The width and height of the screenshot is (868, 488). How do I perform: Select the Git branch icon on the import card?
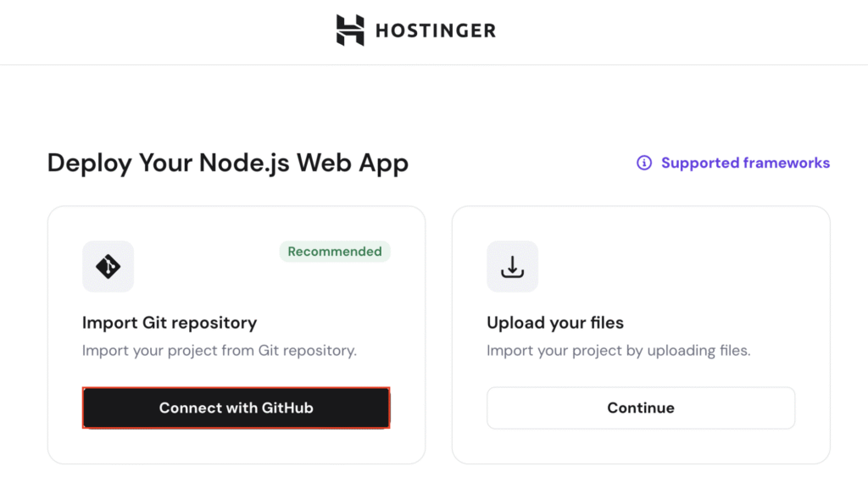(x=108, y=266)
